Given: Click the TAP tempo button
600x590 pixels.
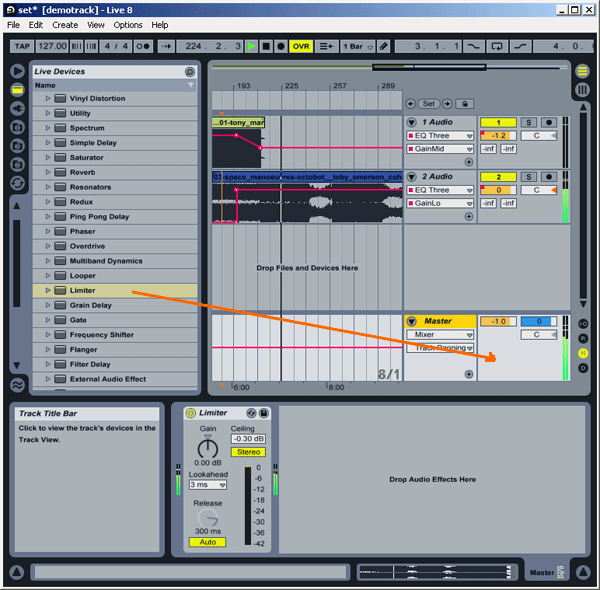Looking at the screenshot, I should (21, 46).
